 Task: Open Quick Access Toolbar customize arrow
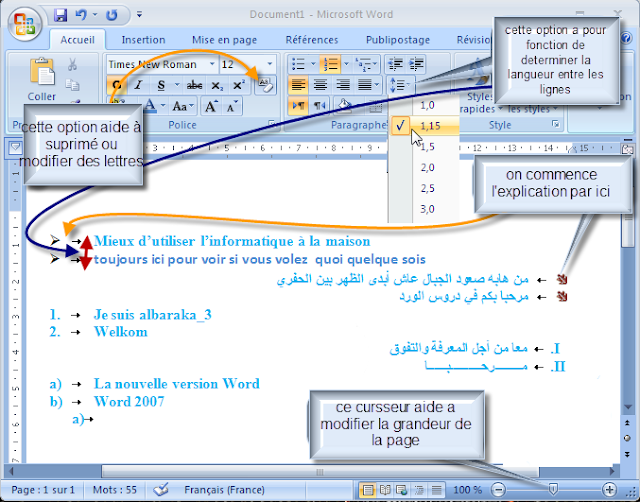point(140,15)
